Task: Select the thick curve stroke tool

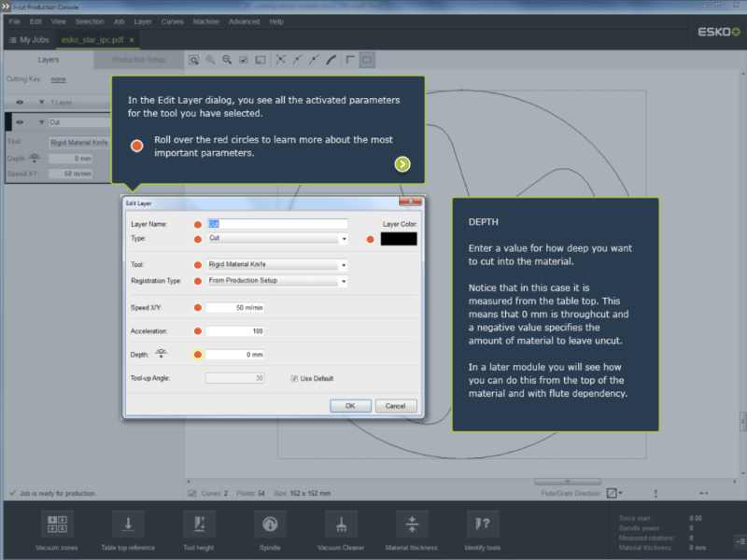Action: (331, 60)
